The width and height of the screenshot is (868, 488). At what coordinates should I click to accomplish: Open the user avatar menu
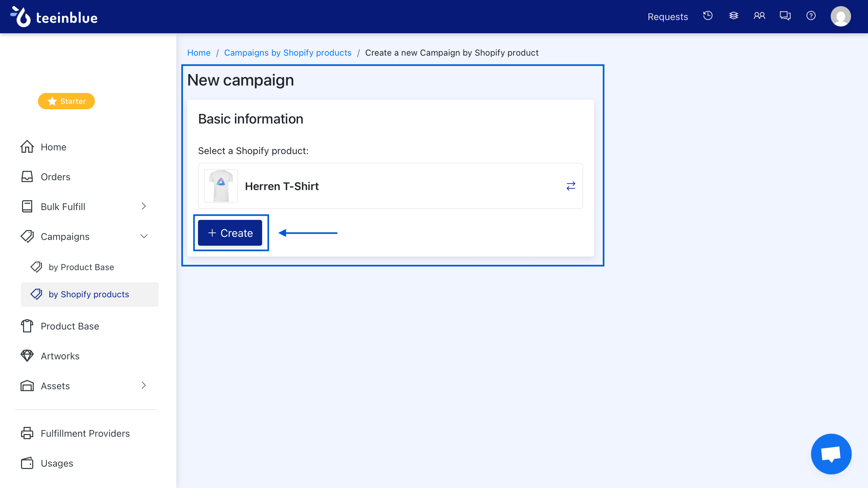click(841, 16)
